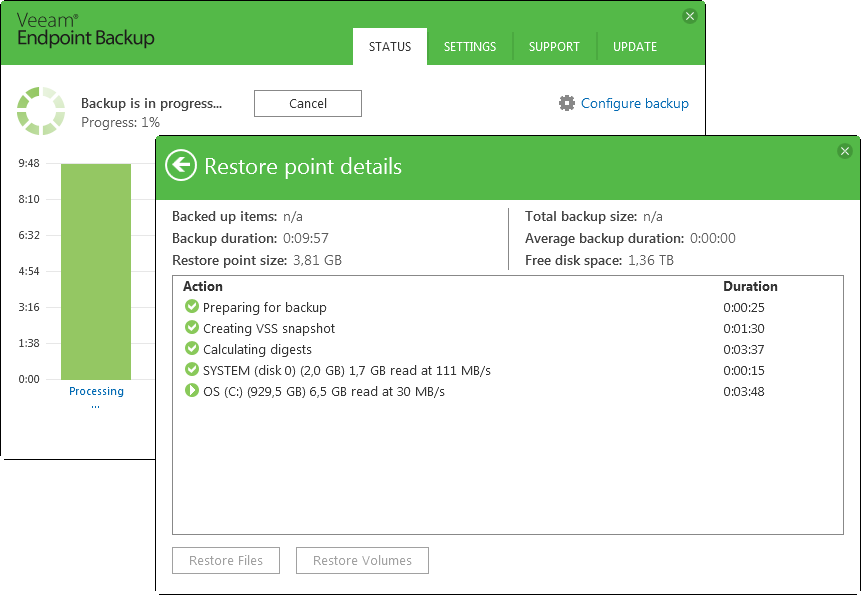Click the Total backup size n/a value
Image resolution: width=863 pixels, height=600 pixels.
(652, 216)
